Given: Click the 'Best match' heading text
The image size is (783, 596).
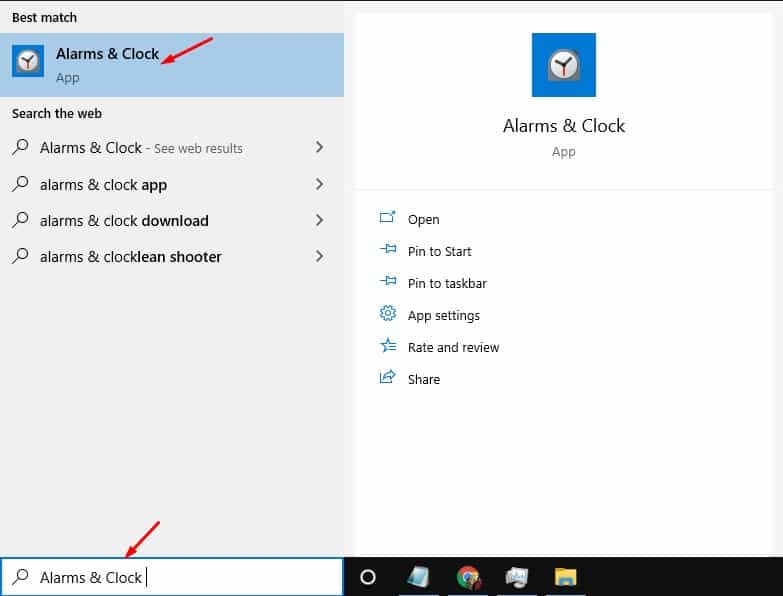Looking at the screenshot, I should [x=44, y=17].
